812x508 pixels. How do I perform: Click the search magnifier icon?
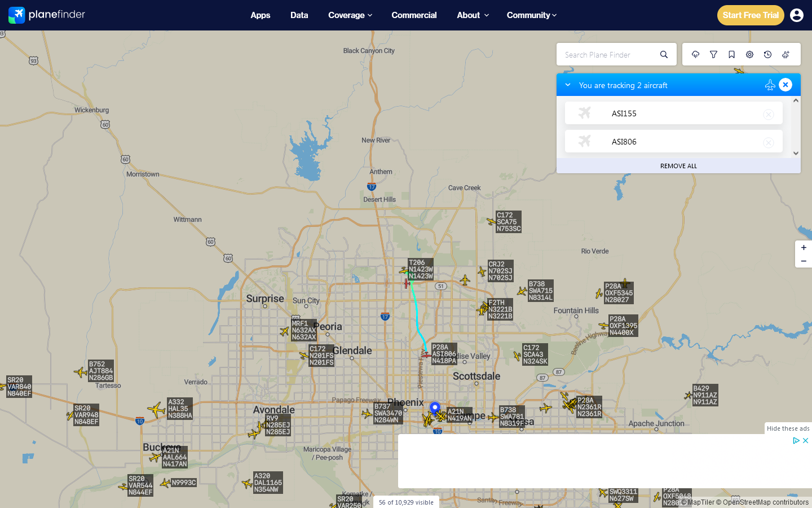664,55
